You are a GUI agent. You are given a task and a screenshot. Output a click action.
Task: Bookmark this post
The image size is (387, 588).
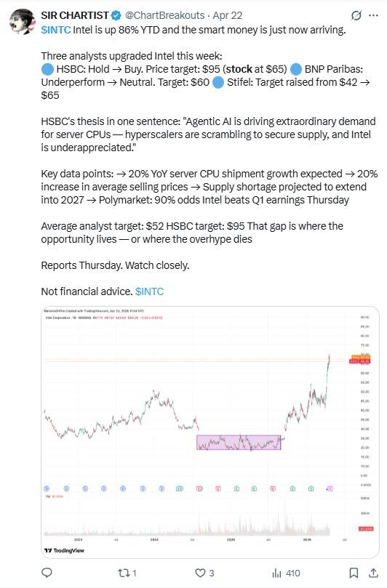(x=354, y=573)
